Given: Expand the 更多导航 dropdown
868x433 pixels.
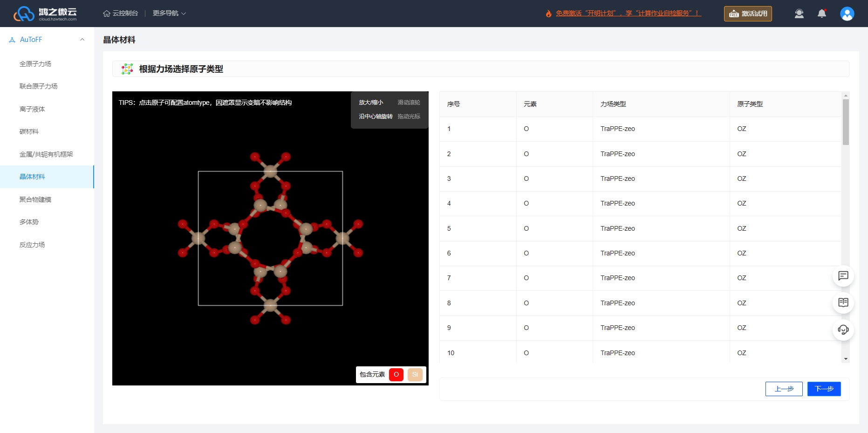Looking at the screenshot, I should pos(169,14).
